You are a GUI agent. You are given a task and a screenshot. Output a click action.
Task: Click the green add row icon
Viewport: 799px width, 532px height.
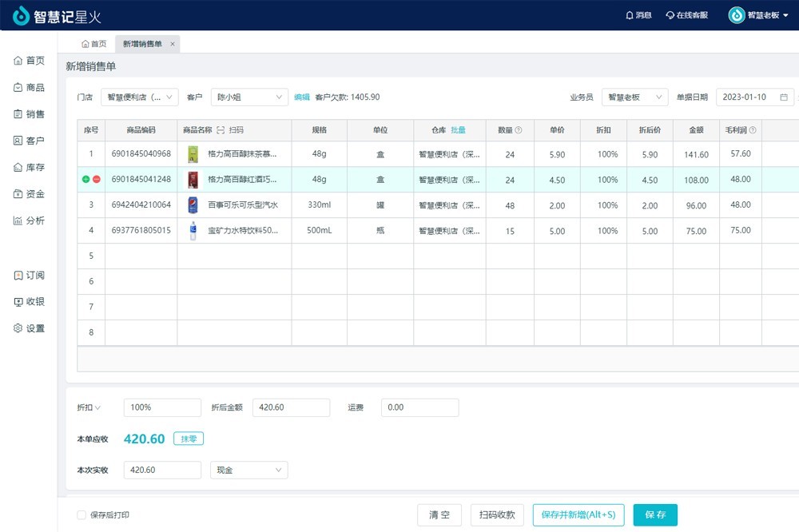(x=86, y=180)
